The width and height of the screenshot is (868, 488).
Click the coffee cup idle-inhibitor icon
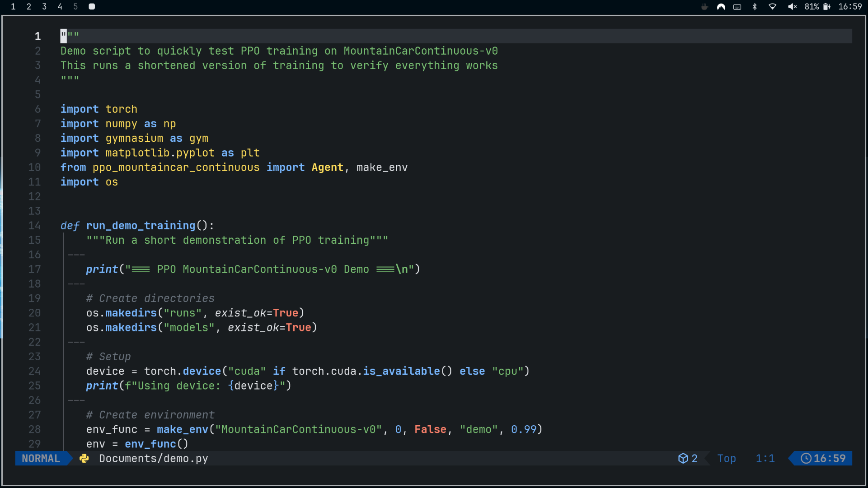(704, 7)
